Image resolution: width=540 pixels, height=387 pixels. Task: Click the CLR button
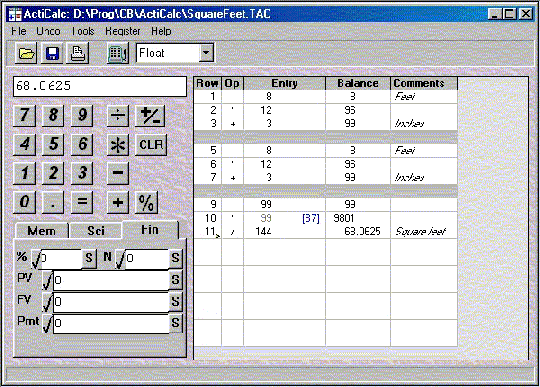(x=151, y=145)
